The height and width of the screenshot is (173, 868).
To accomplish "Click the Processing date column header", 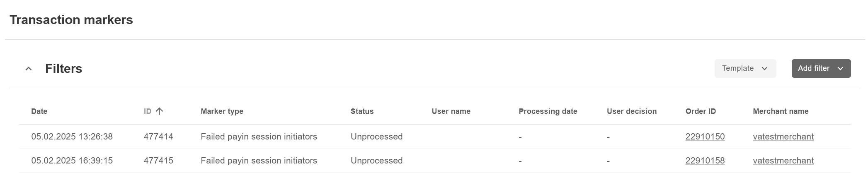I will pos(548,111).
